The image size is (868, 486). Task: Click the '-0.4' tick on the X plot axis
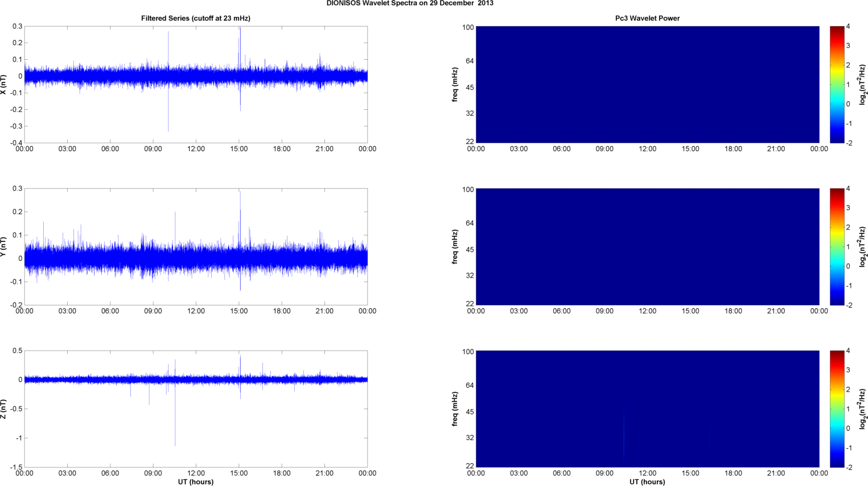coord(16,143)
